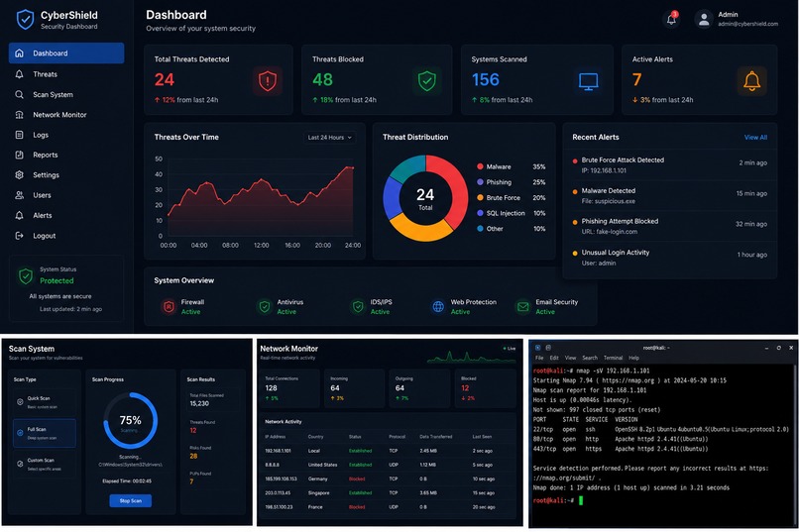Click the Firewall icon in System Overview
This screenshot has height=532, width=799.
tap(169, 306)
